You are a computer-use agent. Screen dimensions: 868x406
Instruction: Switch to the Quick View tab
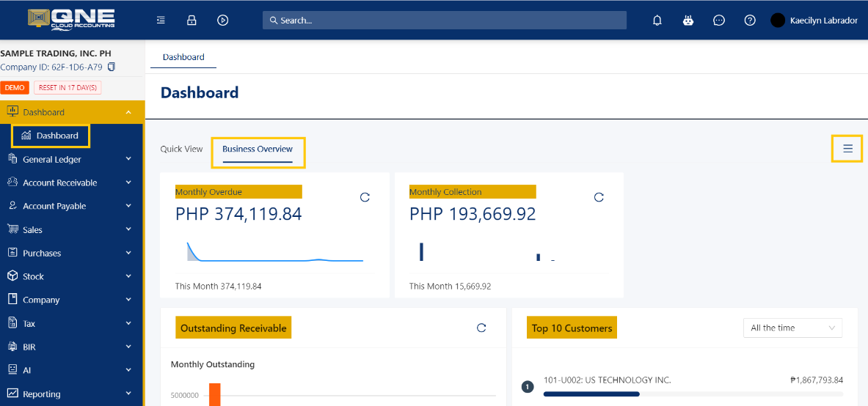click(x=181, y=149)
